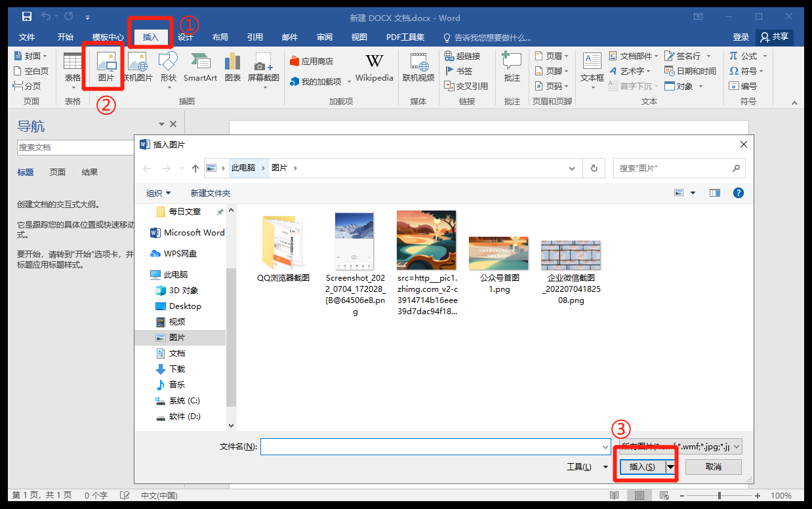Click the Redo icon in quick access toolbar

click(69, 16)
